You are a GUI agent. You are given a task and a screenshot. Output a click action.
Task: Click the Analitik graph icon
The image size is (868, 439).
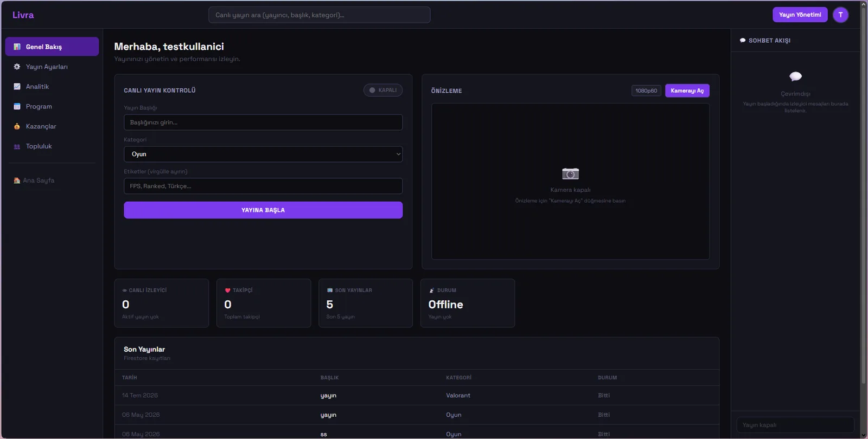pos(17,87)
